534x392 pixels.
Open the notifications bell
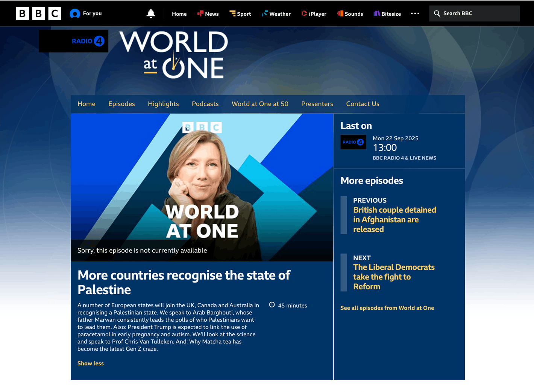151,14
